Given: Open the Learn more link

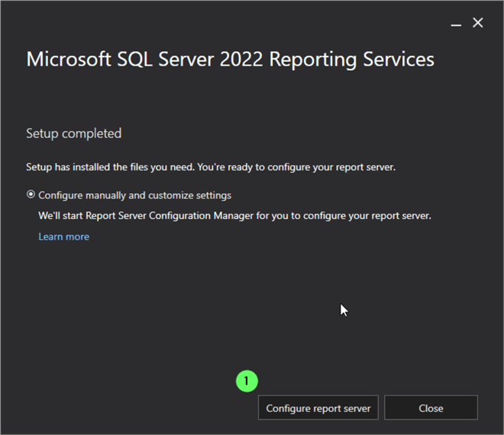Looking at the screenshot, I should (63, 237).
